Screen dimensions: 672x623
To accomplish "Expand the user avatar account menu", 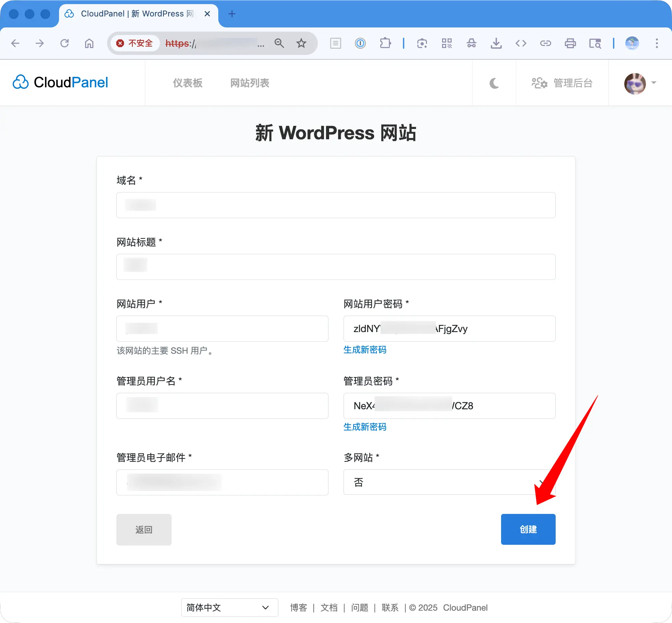I will 635,83.
